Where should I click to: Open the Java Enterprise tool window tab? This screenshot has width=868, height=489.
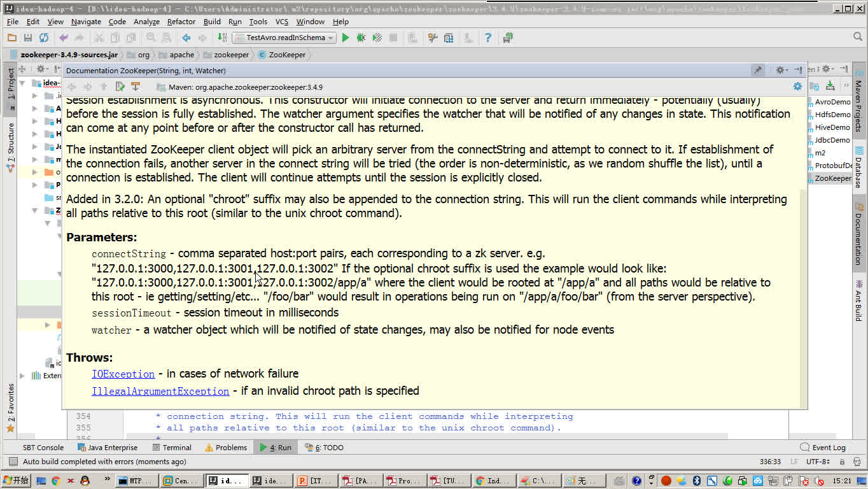click(107, 448)
